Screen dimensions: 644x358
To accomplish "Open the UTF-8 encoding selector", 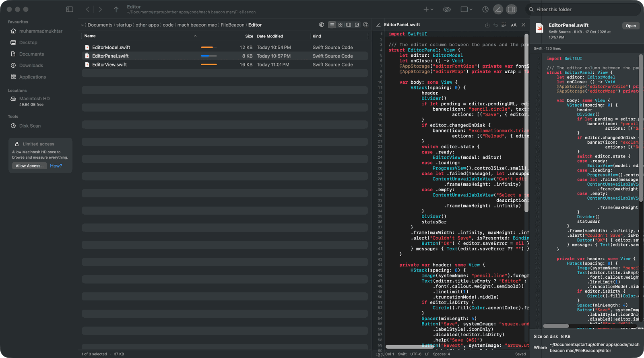I will pyautogui.click(x=416, y=354).
